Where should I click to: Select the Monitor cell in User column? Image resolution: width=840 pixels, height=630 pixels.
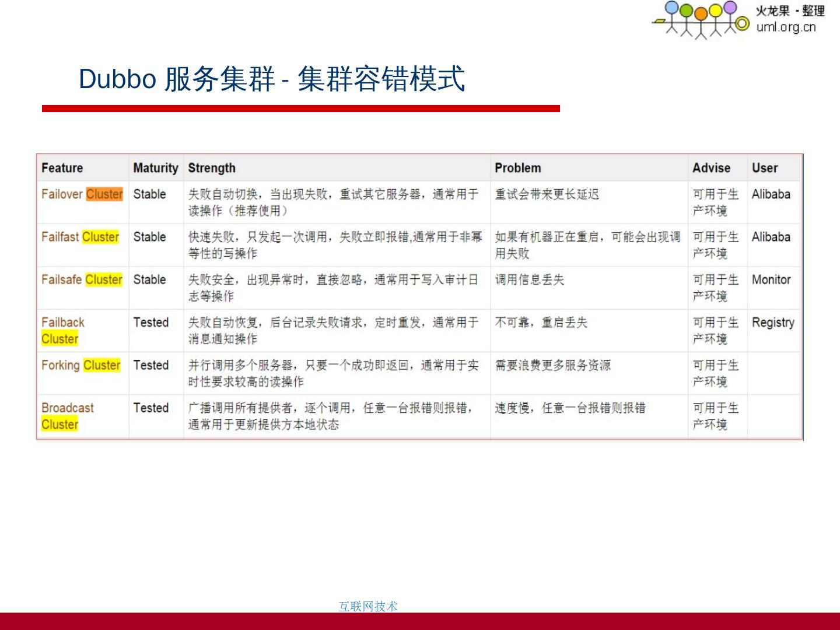[x=771, y=279]
